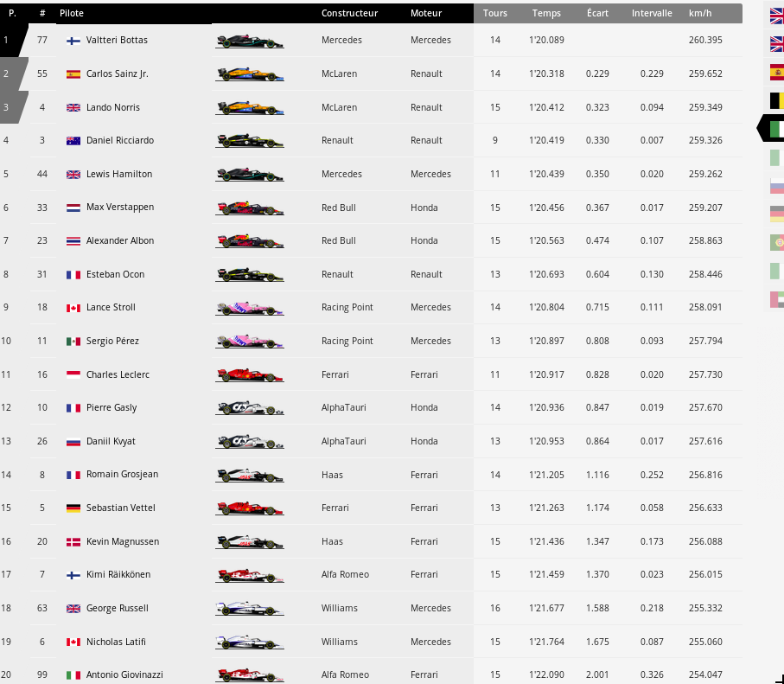The image size is (784, 684).
Task: Click Daniel Ricciardo's Australian flag icon
Action: coord(73,141)
